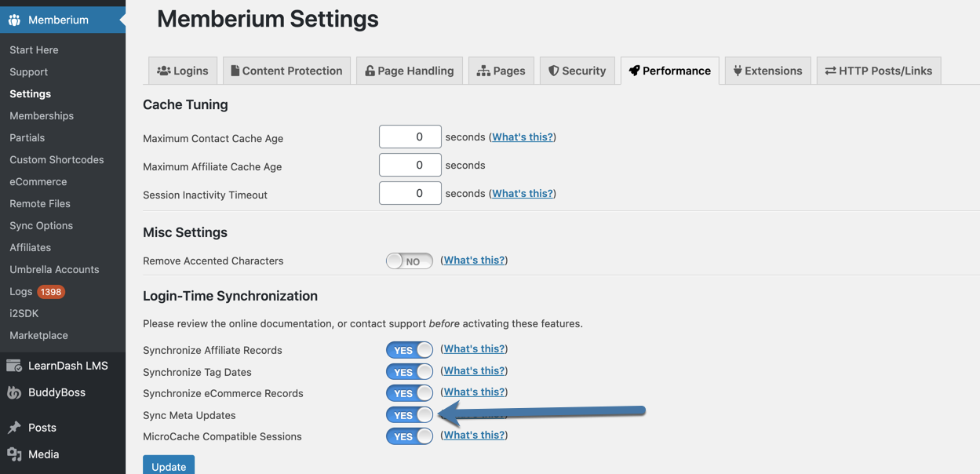
Task: Open Logs item with 1398 badge
Action: pos(37,291)
